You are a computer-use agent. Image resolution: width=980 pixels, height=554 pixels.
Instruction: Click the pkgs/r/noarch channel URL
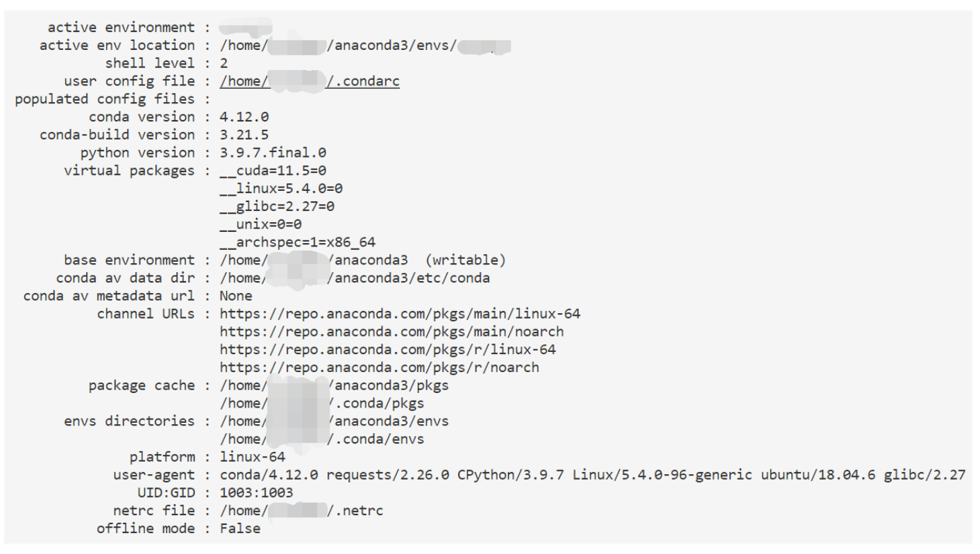click(379, 367)
